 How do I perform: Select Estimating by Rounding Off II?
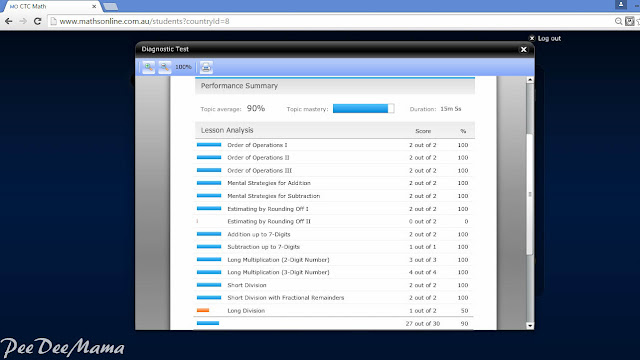click(269, 221)
